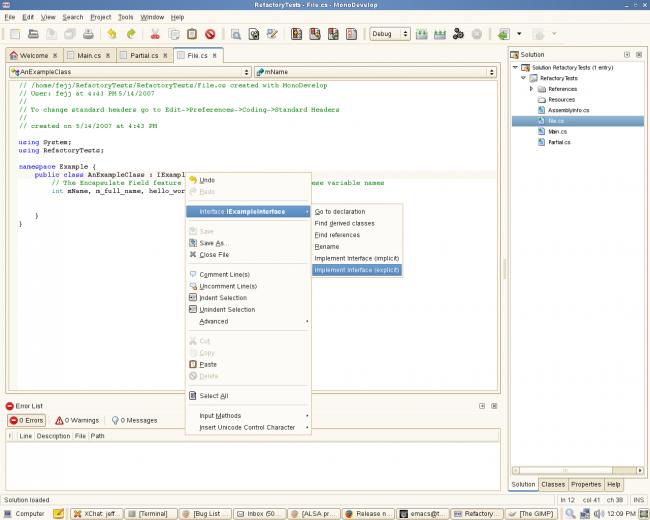This screenshot has height=520, width=650.
Task: Open the Debug configuration combo box
Action: coord(390,34)
